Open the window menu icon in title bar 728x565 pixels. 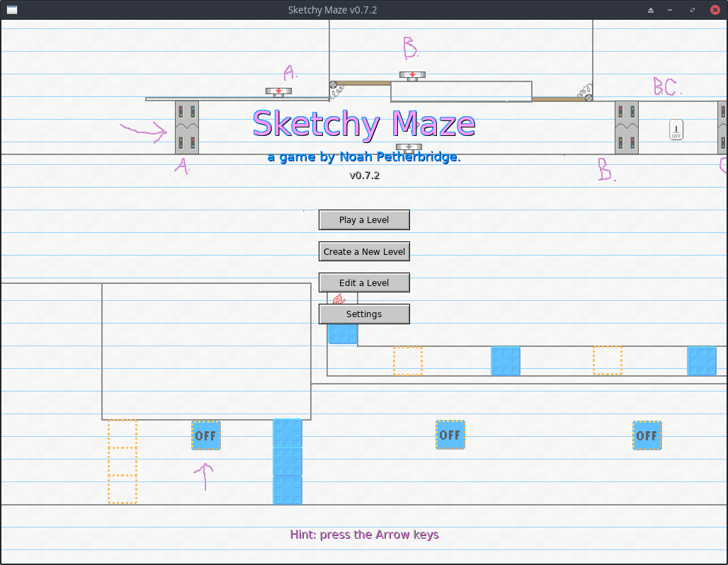[11, 10]
